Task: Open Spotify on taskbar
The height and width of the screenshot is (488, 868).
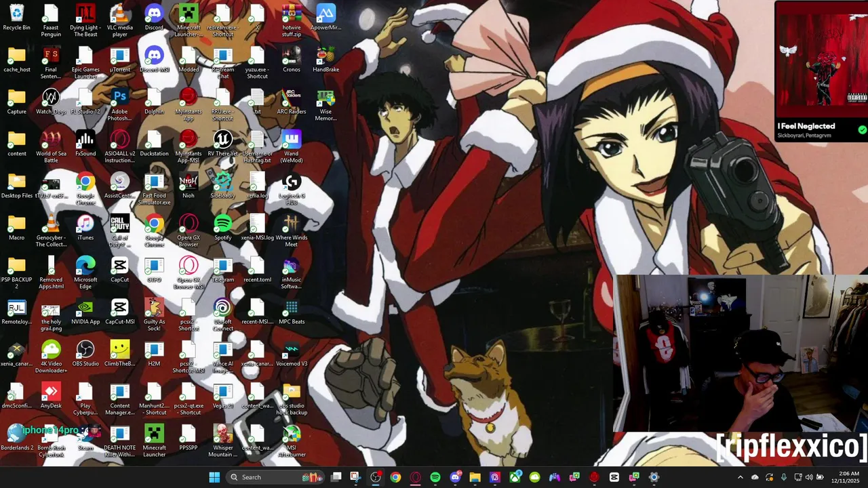Action: click(x=435, y=477)
